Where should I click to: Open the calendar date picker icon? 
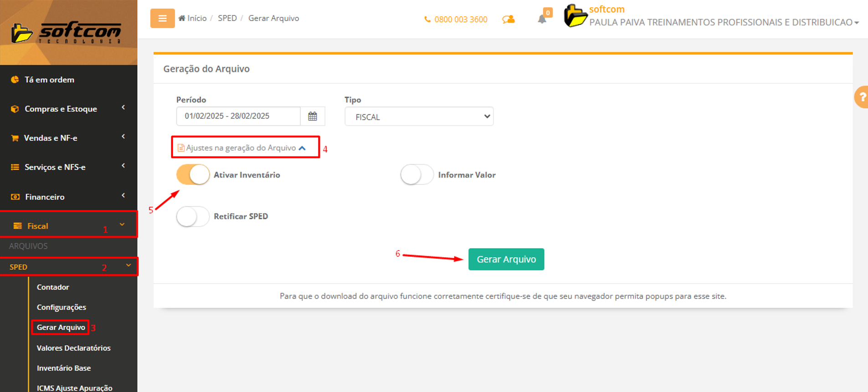(x=313, y=116)
